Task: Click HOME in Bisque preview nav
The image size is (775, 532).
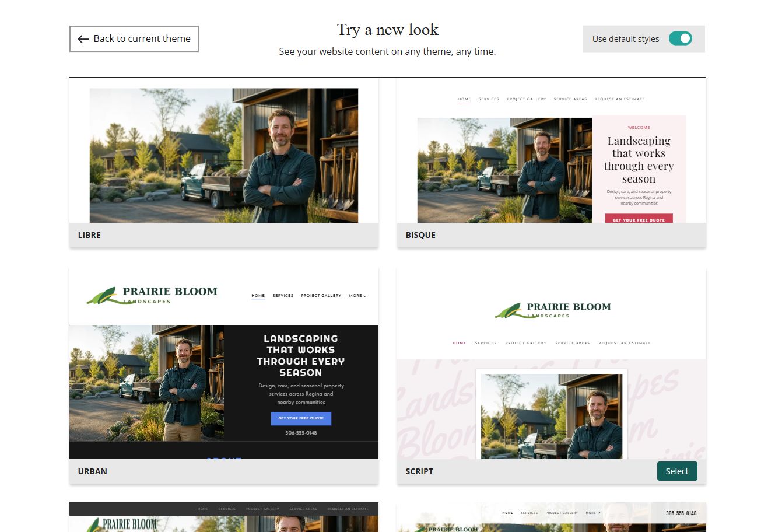Action: (x=464, y=99)
